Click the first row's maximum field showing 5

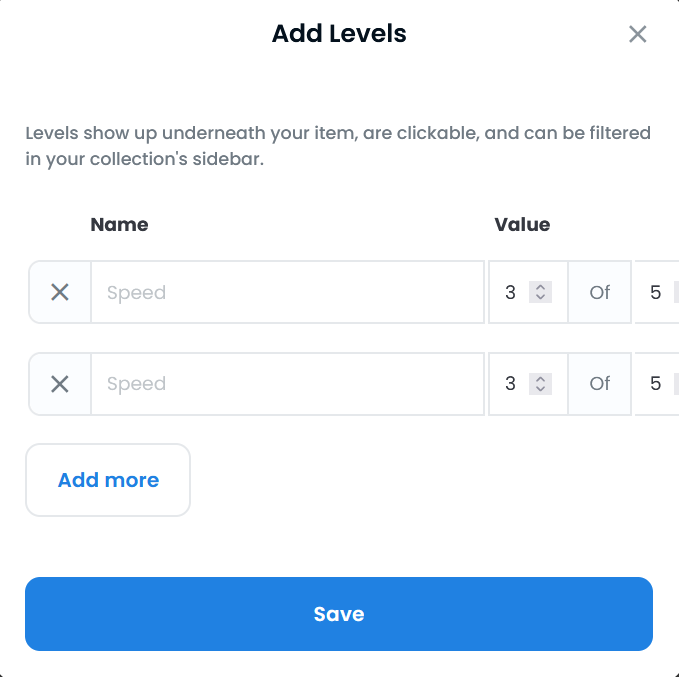[x=656, y=292]
